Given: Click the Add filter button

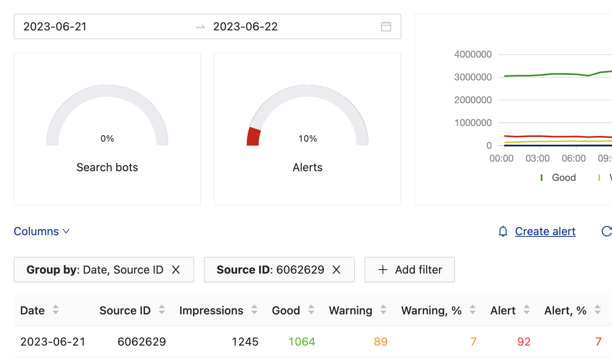Looking at the screenshot, I should tap(409, 270).
